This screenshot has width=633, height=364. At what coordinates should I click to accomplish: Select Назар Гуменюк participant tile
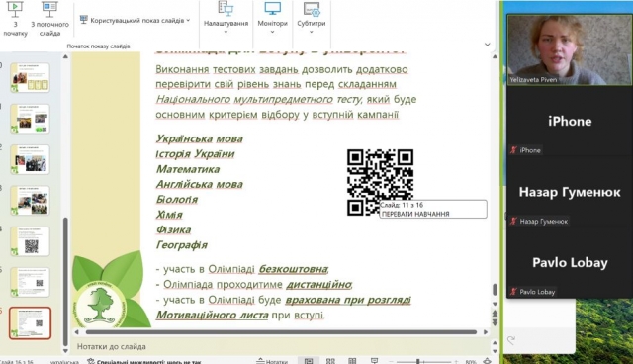click(x=570, y=192)
